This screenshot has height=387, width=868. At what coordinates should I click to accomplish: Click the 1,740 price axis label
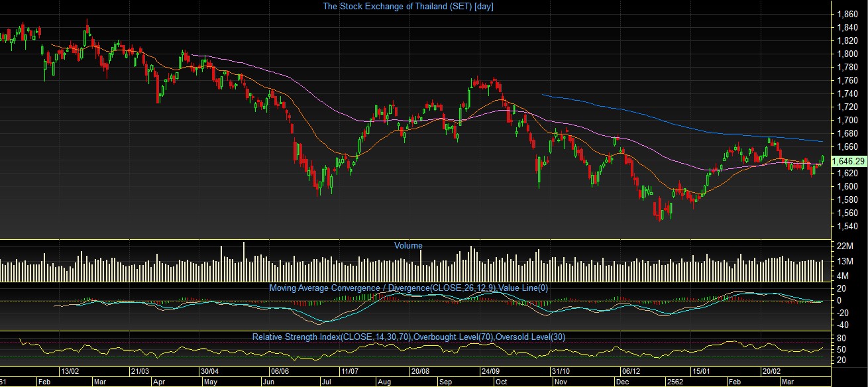pos(847,93)
